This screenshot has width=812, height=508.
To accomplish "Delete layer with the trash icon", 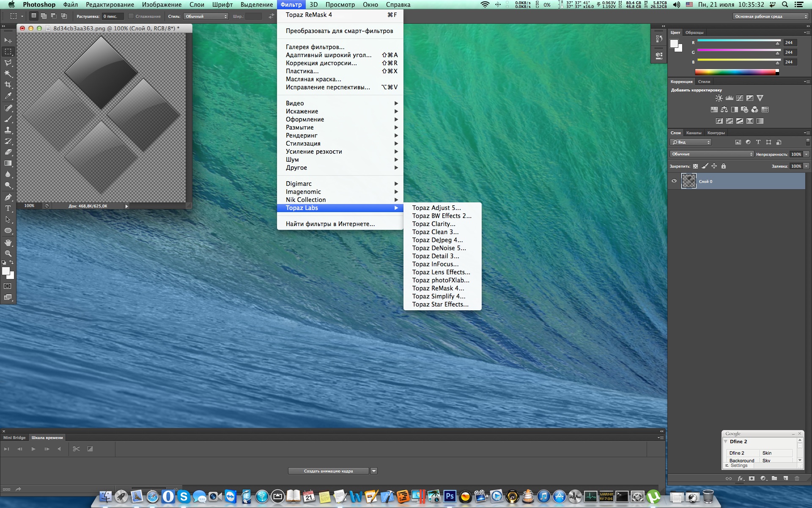I will (x=797, y=478).
